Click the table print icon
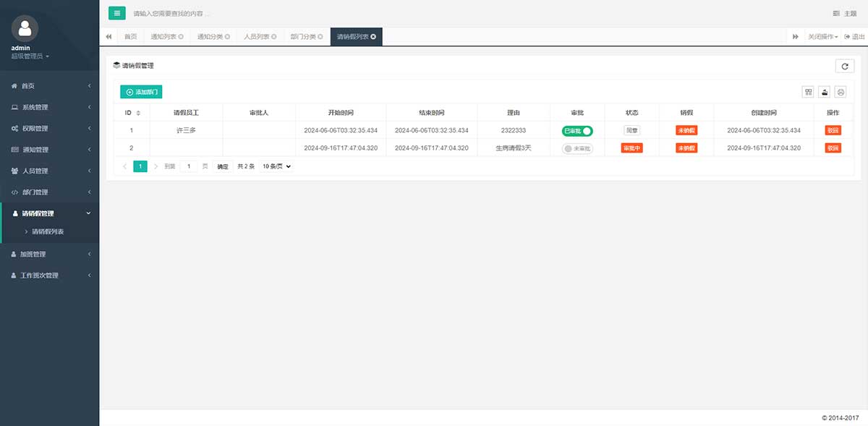 click(841, 92)
